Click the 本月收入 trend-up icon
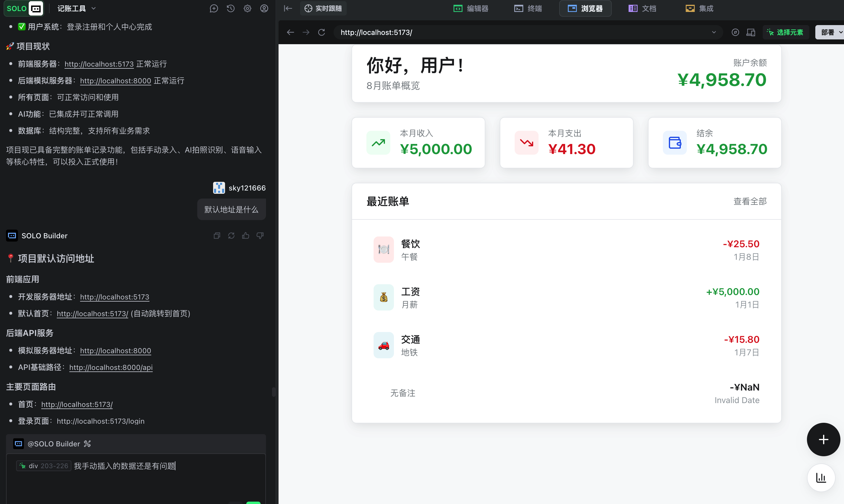The image size is (844, 504). [378, 143]
